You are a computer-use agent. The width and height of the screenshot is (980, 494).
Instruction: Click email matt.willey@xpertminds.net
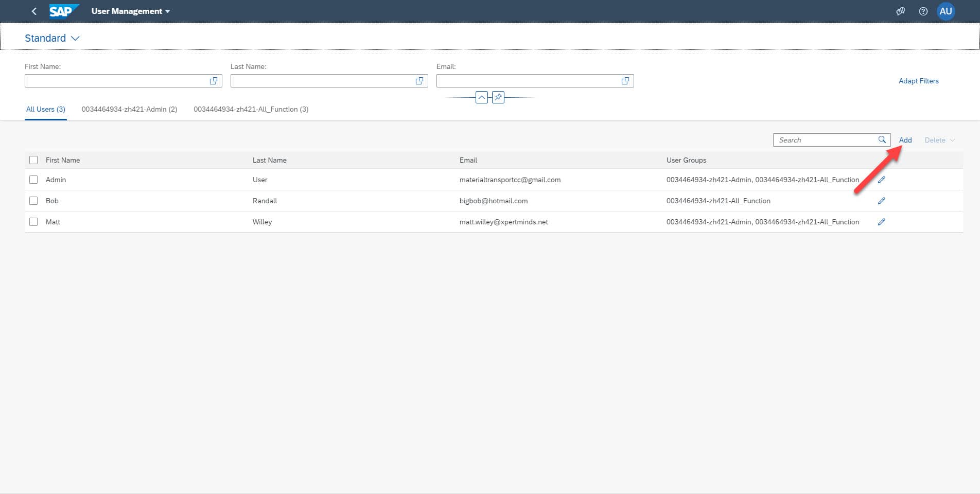click(x=504, y=222)
